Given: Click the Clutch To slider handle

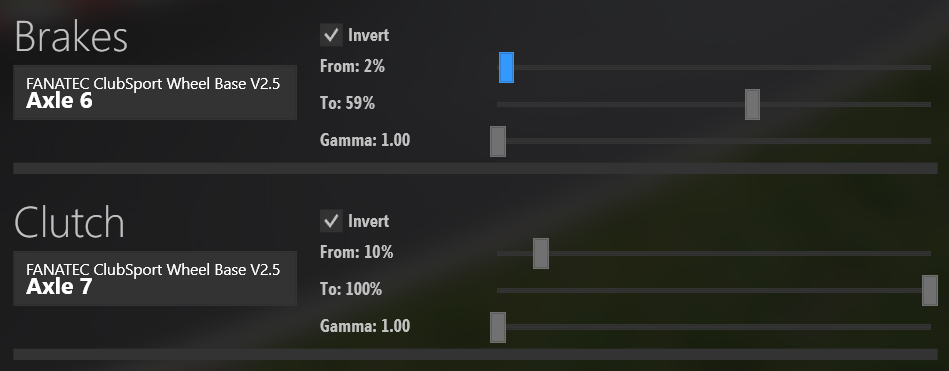Looking at the screenshot, I should click(930, 290).
